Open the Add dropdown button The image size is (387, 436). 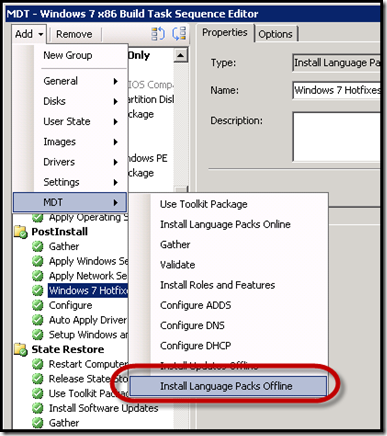29,34
